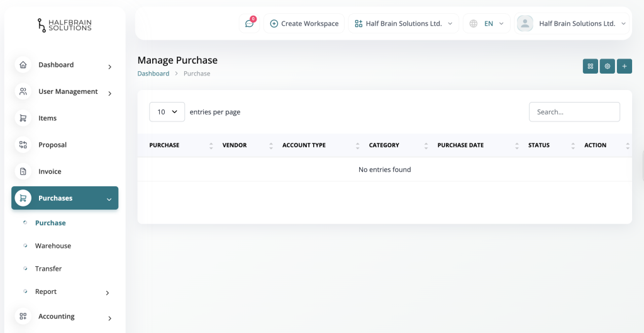The height and width of the screenshot is (333, 644).
Task: Click the Items cart icon
Action: [x=23, y=118]
